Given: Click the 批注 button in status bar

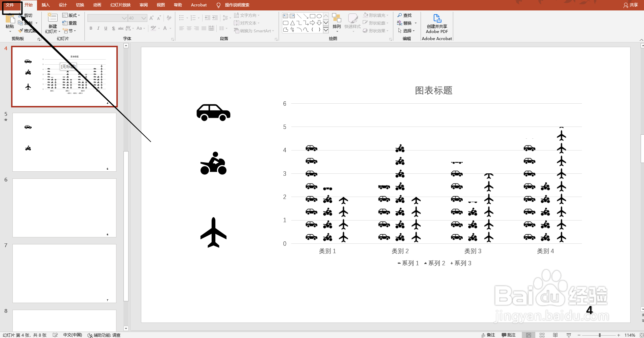Looking at the screenshot, I should pos(508,335).
